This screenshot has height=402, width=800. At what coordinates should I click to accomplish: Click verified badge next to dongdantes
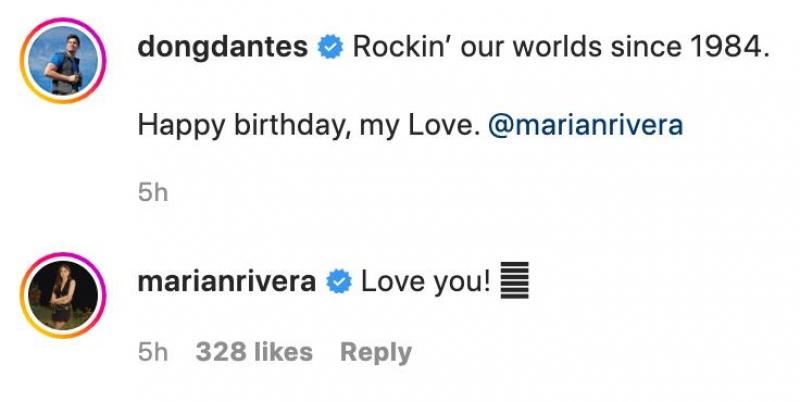tap(330, 49)
